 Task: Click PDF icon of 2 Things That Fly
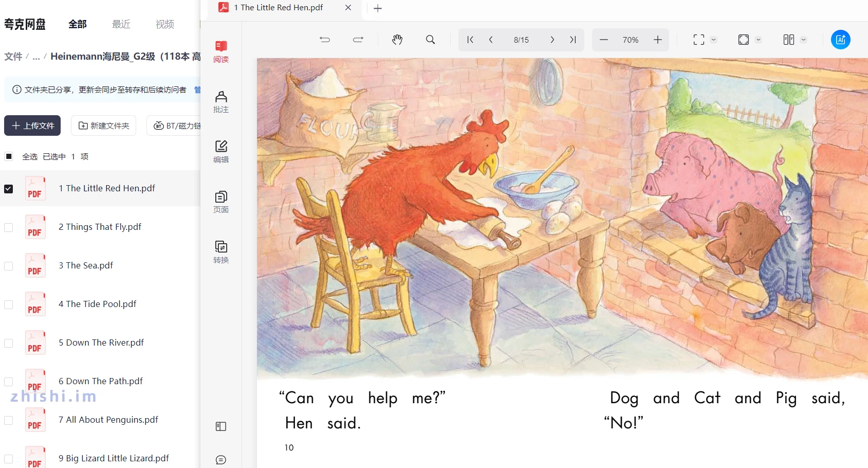(x=35, y=227)
